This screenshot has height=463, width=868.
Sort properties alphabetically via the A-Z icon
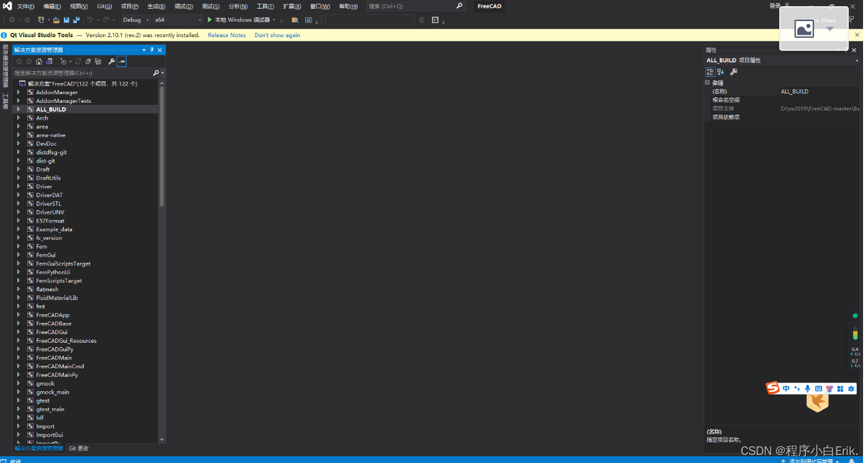click(x=721, y=72)
